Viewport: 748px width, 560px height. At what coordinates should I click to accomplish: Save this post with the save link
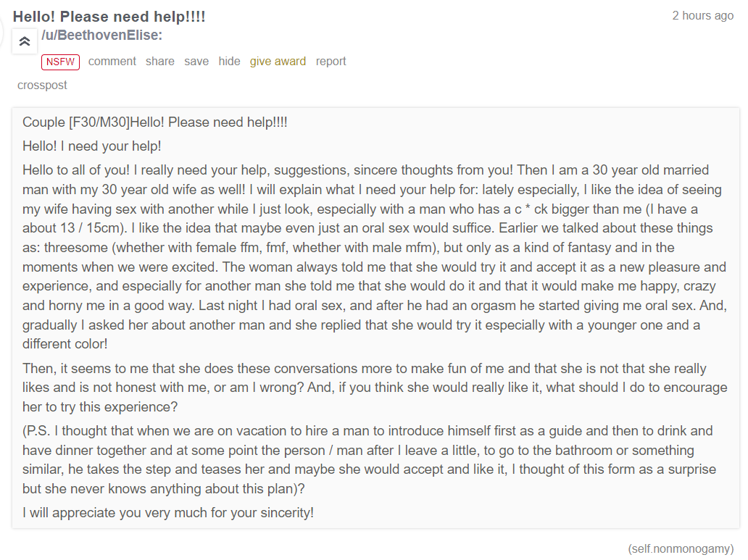tap(196, 62)
